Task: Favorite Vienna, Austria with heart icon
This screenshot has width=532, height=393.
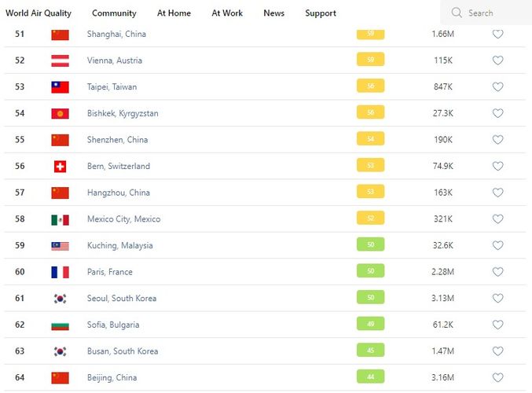Action: coord(497,61)
